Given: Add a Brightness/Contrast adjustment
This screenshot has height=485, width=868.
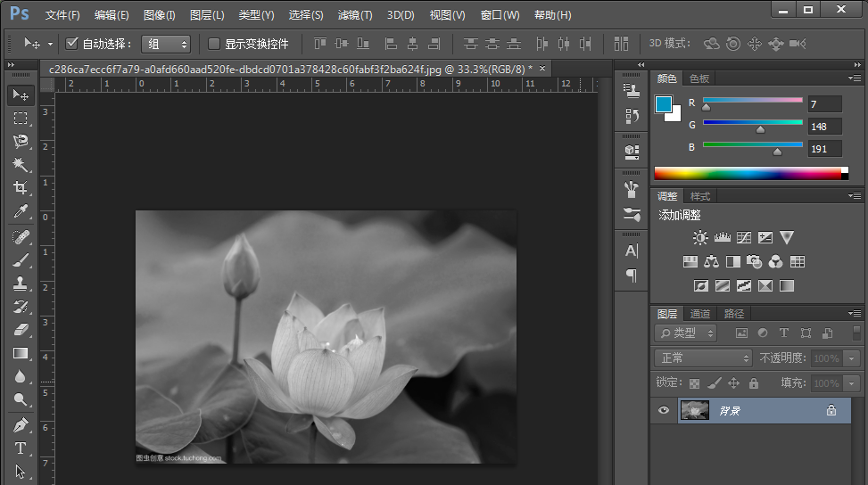Looking at the screenshot, I should [700, 238].
